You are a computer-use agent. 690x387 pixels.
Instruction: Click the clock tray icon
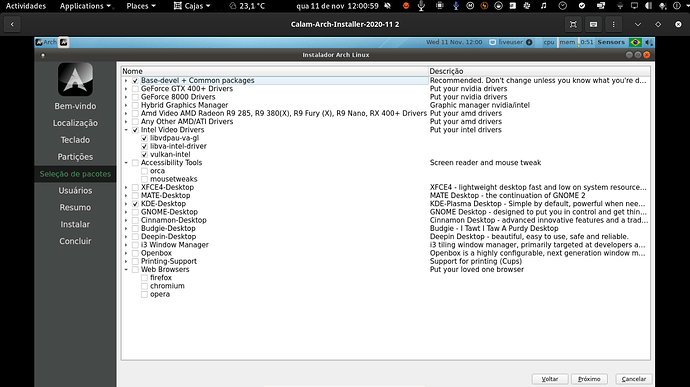point(562,6)
